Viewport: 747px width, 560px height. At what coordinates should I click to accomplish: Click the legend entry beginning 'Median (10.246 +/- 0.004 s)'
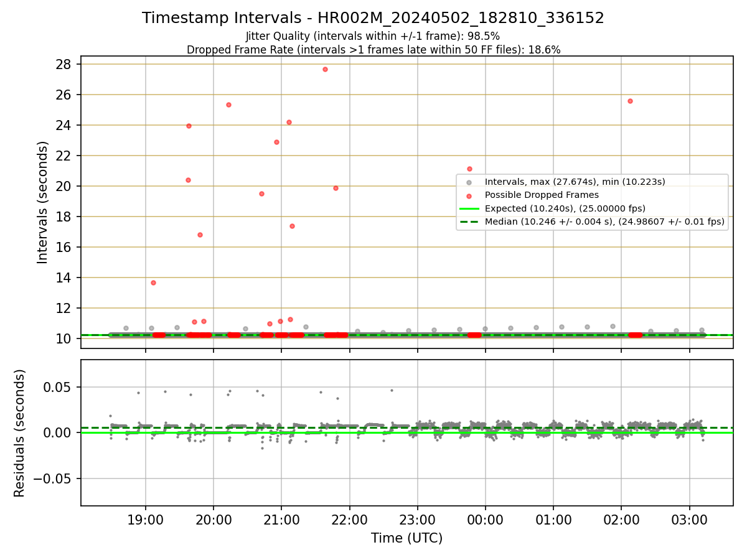604,222
